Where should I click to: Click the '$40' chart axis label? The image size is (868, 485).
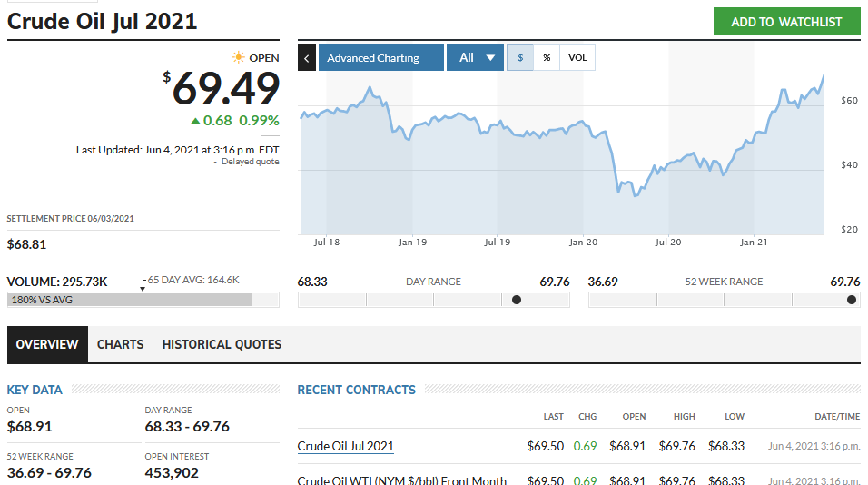(x=849, y=165)
